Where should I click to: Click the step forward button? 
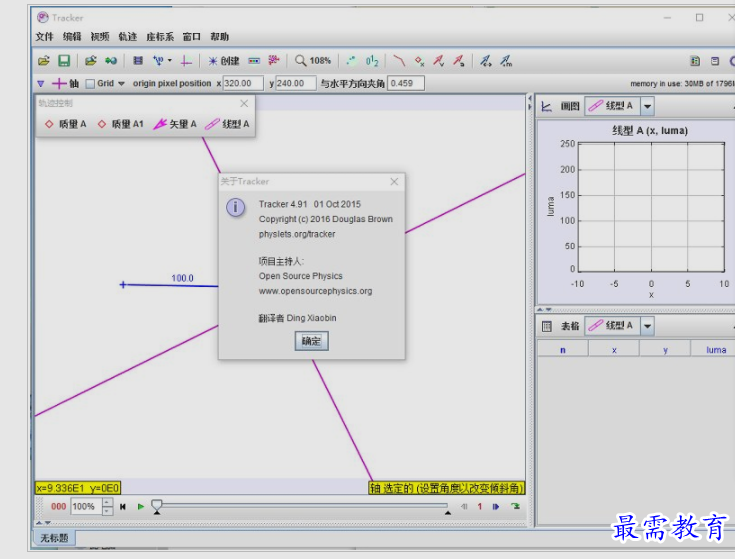pyautogui.click(x=495, y=506)
